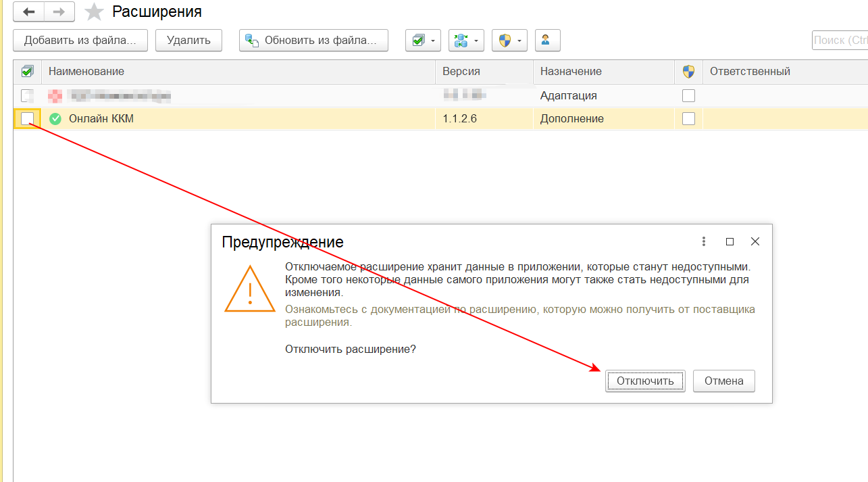Click into the Поиск search field
The width and height of the screenshot is (868, 482).
pyautogui.click(x=840, y=41)
